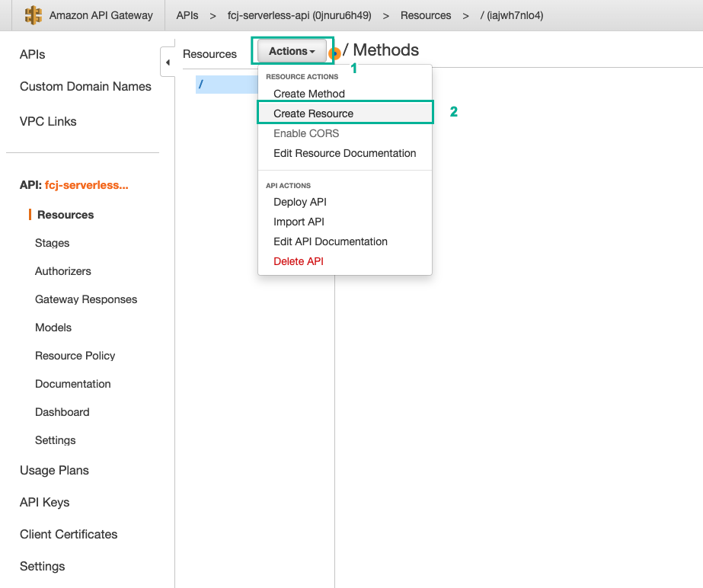Click the Resources panel heading
This screenshot has height=588, width=703.
[x=209, y=54]
